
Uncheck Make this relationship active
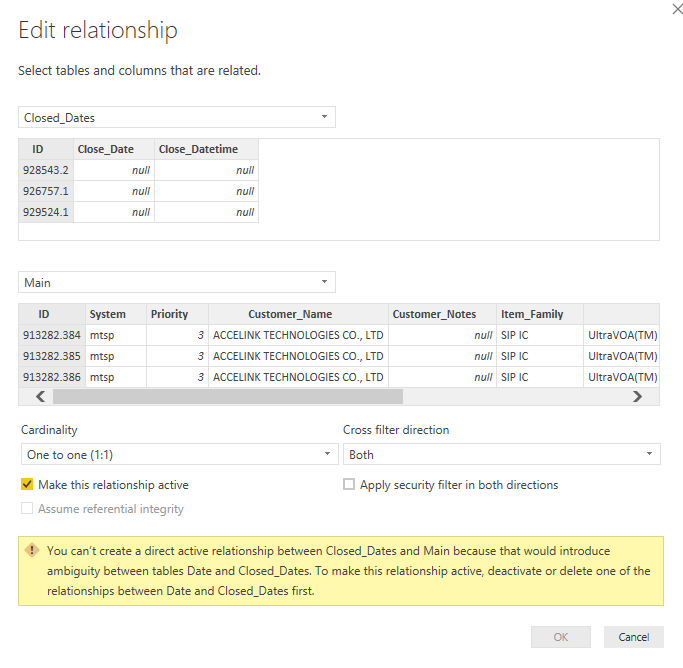click(27, 484)
